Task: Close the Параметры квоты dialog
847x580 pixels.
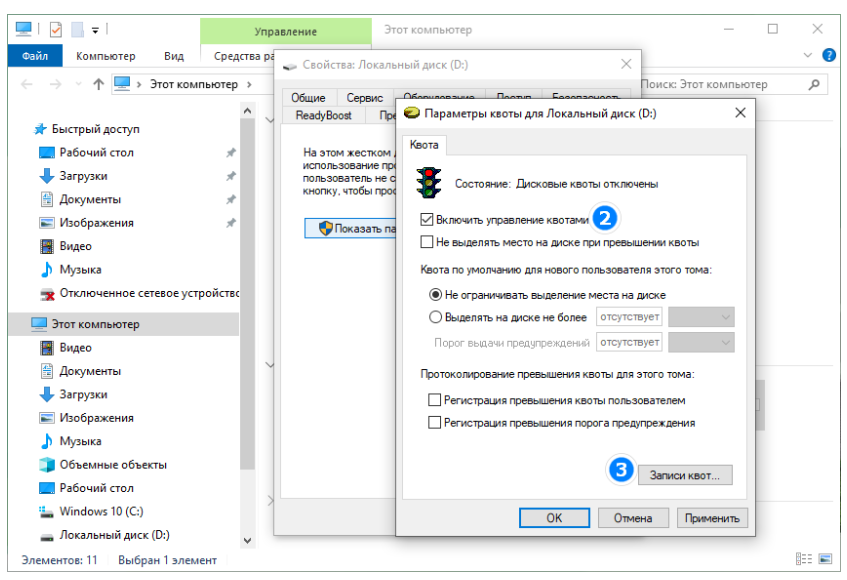Action: pyautogui.click(x=741, y=113)
